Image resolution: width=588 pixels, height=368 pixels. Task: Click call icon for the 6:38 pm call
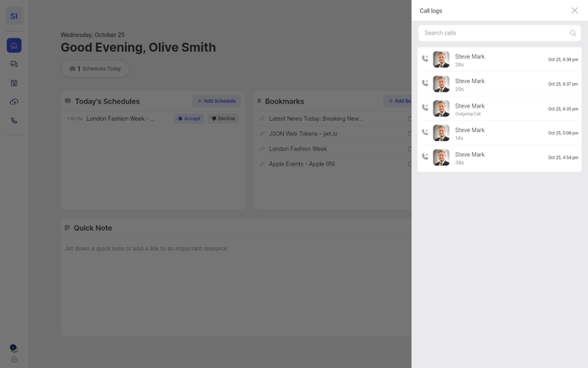coord(425,59)
